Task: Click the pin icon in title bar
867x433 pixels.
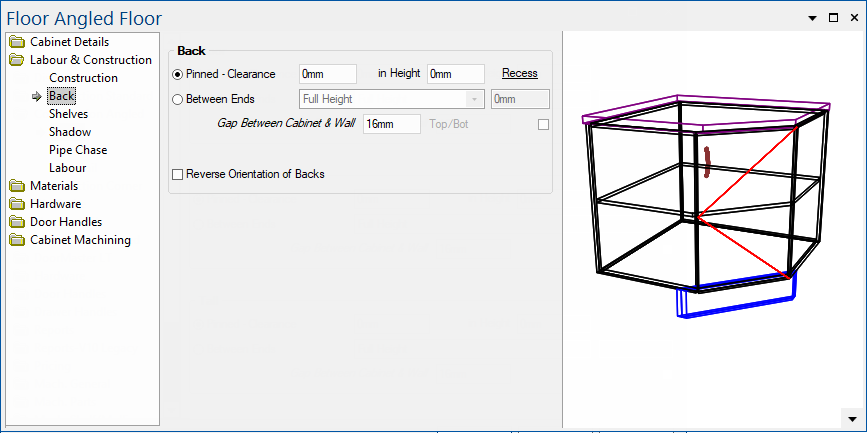Action: (x=812, y=18)
